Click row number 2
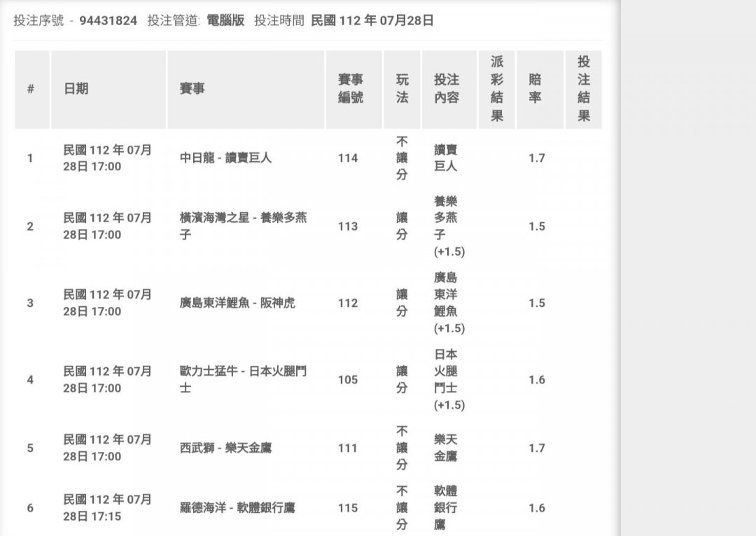 (x=30, y=226)
